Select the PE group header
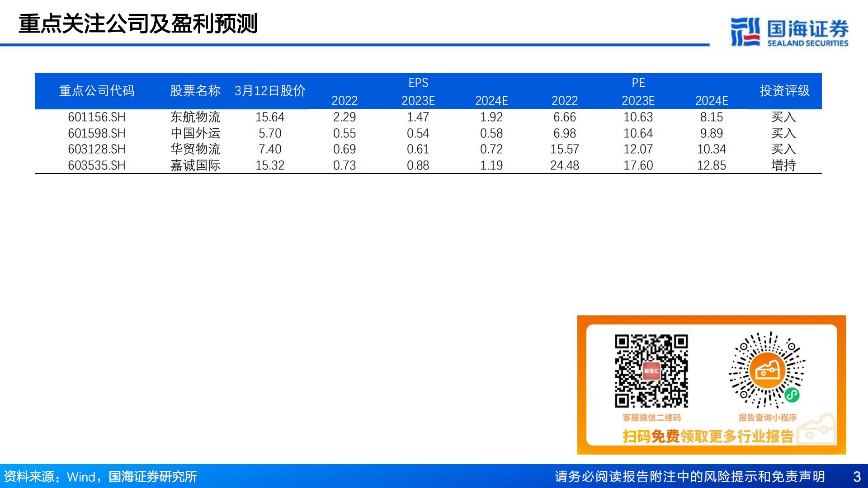868x488 pixels. pos(638,83)
